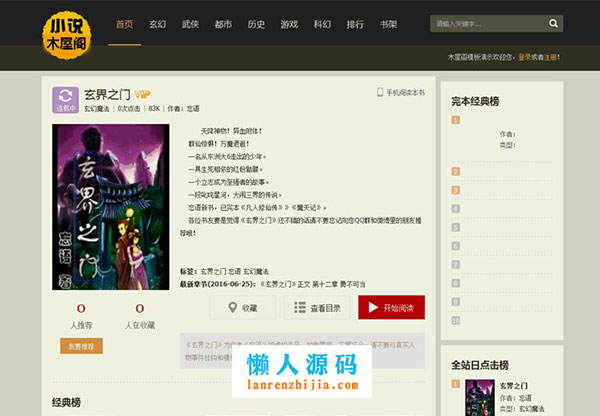Image resolution: width=600 pixels, height=416 pixels.
Task: Click the search magnifier icon
Action: point(553,23)
